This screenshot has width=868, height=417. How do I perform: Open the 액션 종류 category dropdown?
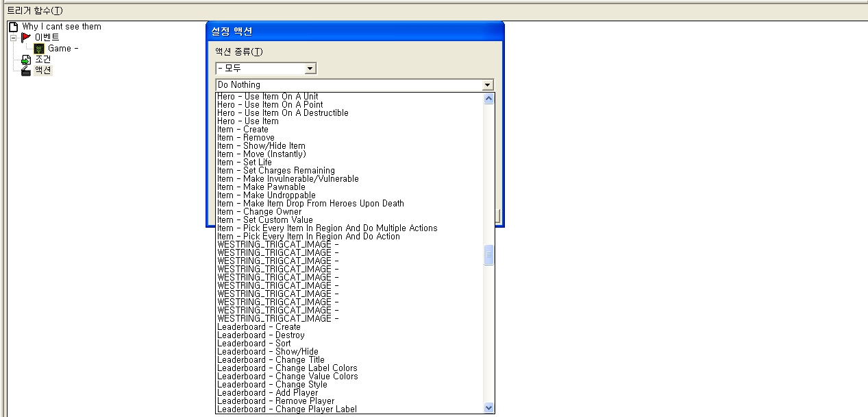point(310,68)
